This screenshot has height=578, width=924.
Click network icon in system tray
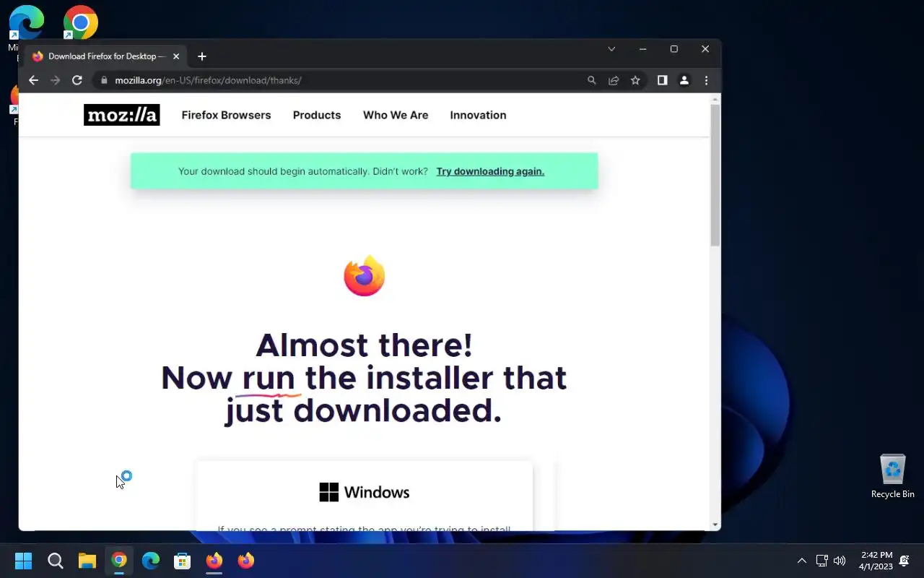point(821,561)
